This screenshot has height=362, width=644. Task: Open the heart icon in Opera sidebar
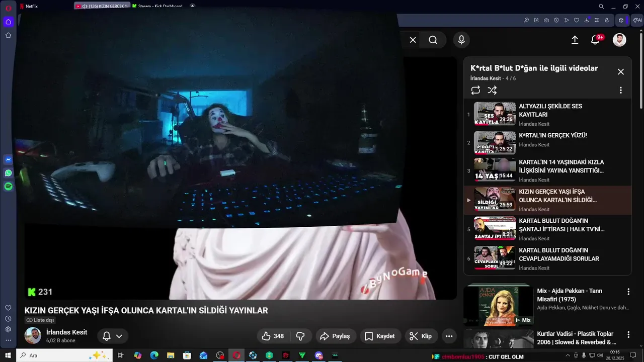pos(8,308)
